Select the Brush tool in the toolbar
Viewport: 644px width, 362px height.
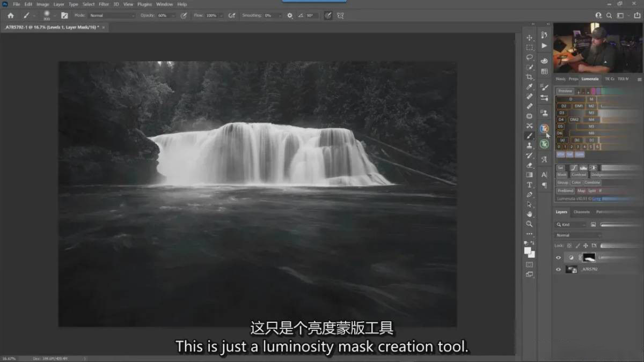pos(529,136)
